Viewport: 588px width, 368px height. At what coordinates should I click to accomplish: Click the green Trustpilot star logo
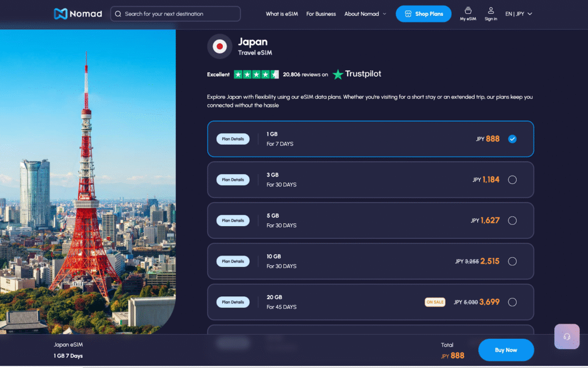339,74
